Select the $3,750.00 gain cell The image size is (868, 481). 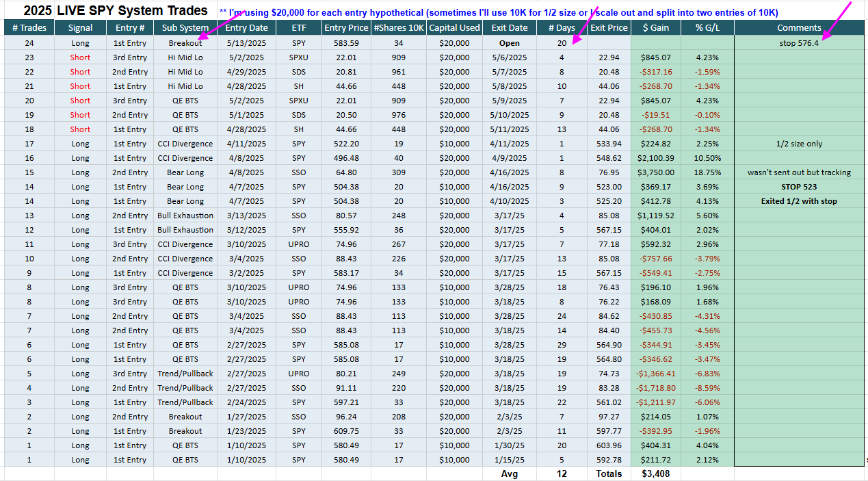click(x=656, y=172)
